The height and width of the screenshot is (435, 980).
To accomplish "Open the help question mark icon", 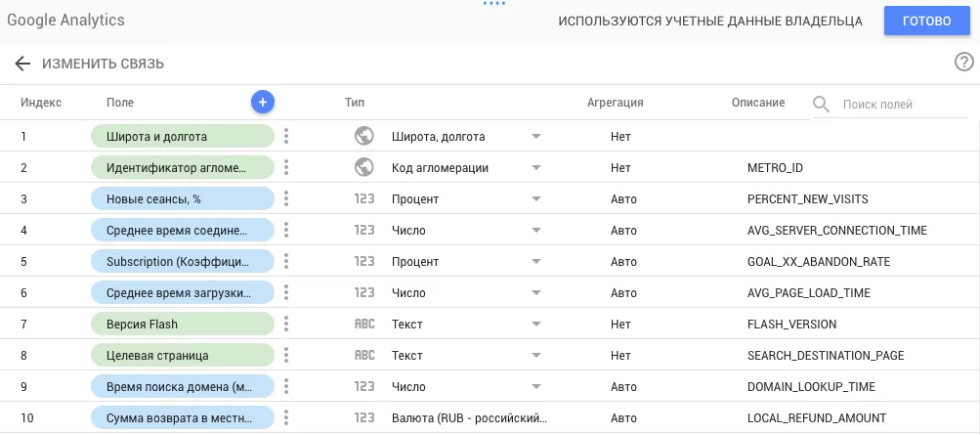I will point(963,62).
